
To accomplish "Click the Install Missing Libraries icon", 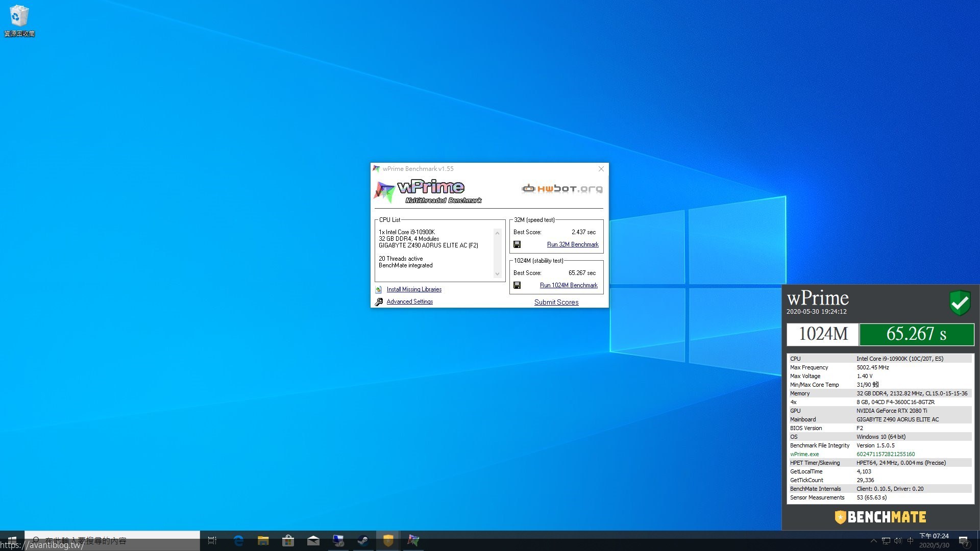I will [x=379, y=290].
